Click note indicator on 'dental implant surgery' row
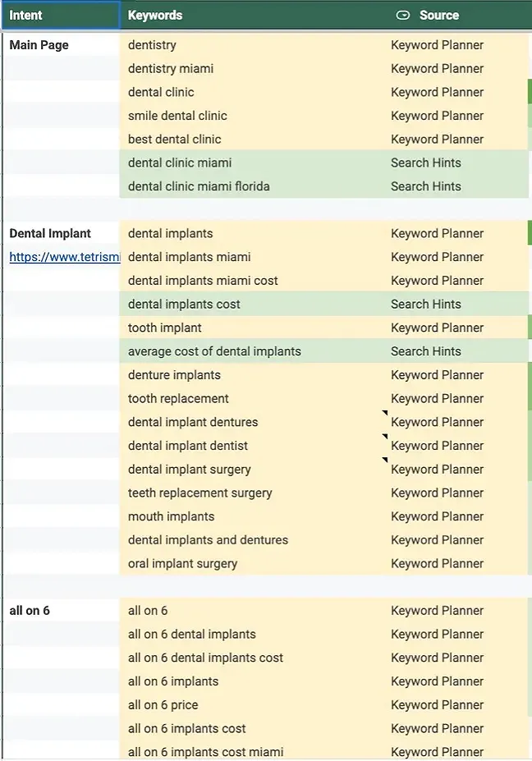 pyautogui.click(x=385, y=461)
